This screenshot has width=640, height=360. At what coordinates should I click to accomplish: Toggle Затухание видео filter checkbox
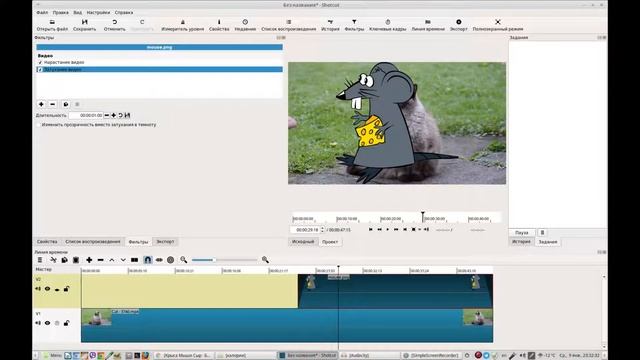[x=40, y=70]
